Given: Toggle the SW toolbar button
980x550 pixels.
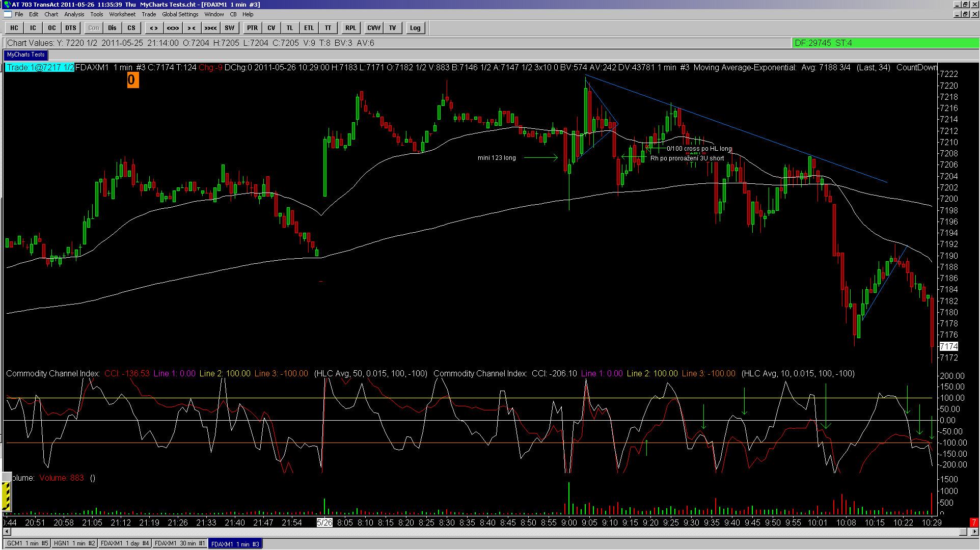Looking at the screenshot, I should coord(230,28).
